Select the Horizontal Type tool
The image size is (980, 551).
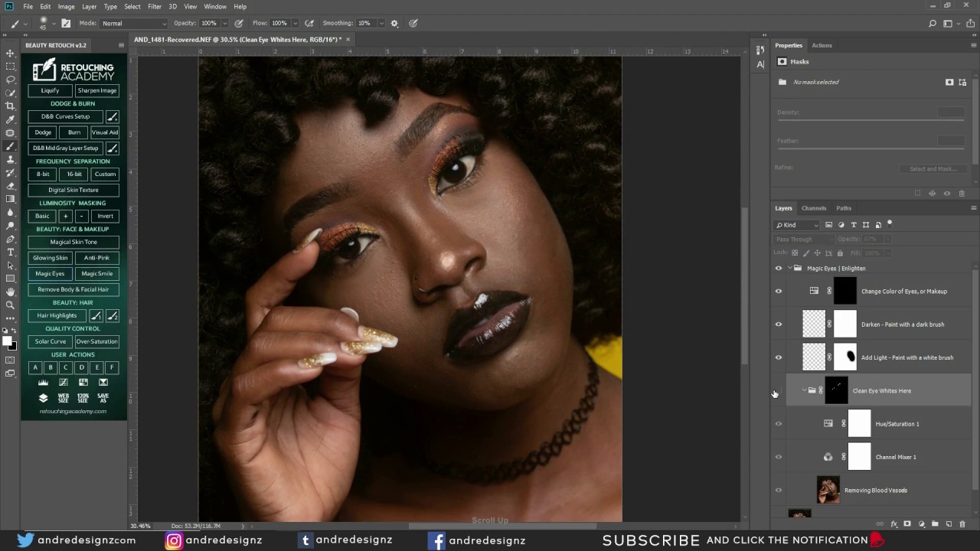[x=11, y=252]
